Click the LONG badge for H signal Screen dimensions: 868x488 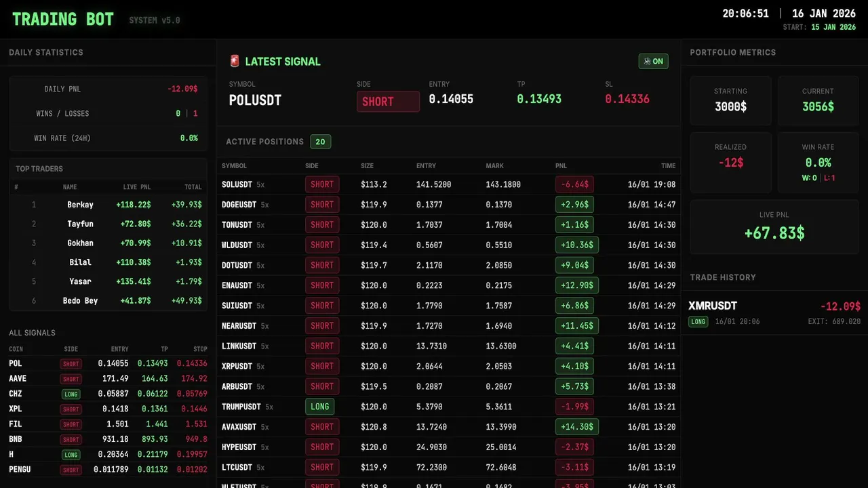[71, 454]
